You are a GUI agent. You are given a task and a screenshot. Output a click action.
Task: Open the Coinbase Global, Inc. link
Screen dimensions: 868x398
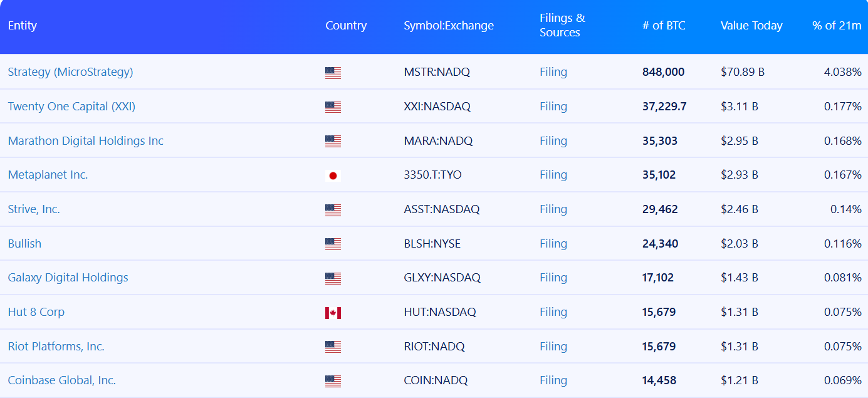61,380
